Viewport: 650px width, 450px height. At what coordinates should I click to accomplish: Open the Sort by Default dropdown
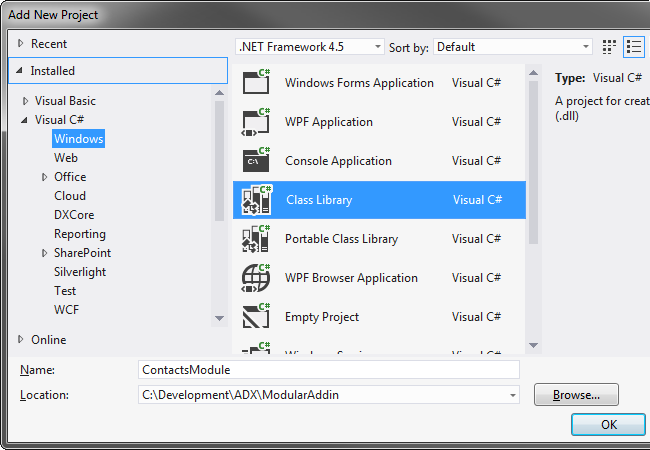(x=513, y=47)
